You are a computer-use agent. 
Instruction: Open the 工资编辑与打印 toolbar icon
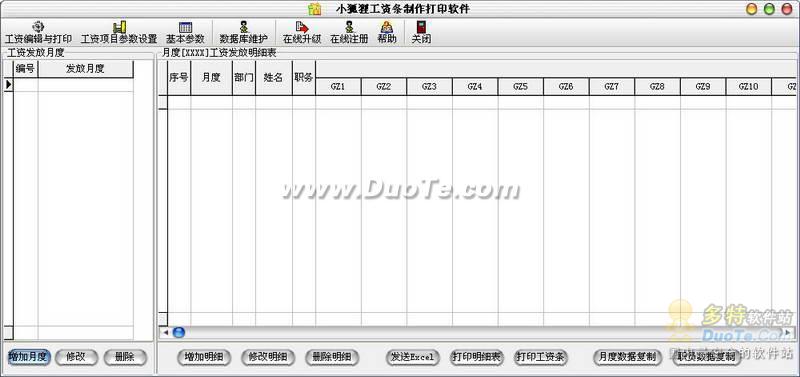pos(38,33)
